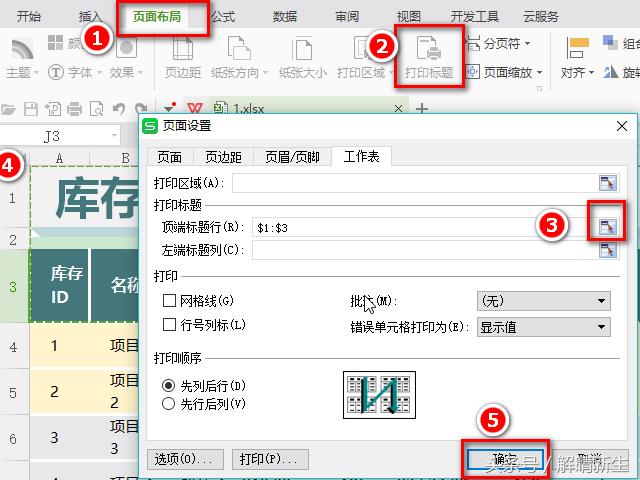Screen dimensions: 640x480
Task: Select row 5 header
Action: click(13, 393)
